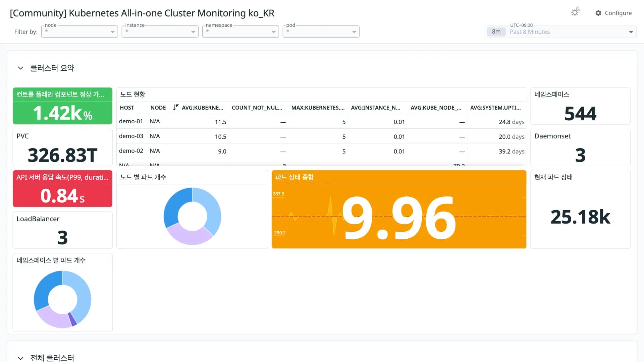Image resolution: width=644 pixels, height=362 pixels.
Task: Click the small purple slice in namespace pod donut
Action: [x=72, y=319]
